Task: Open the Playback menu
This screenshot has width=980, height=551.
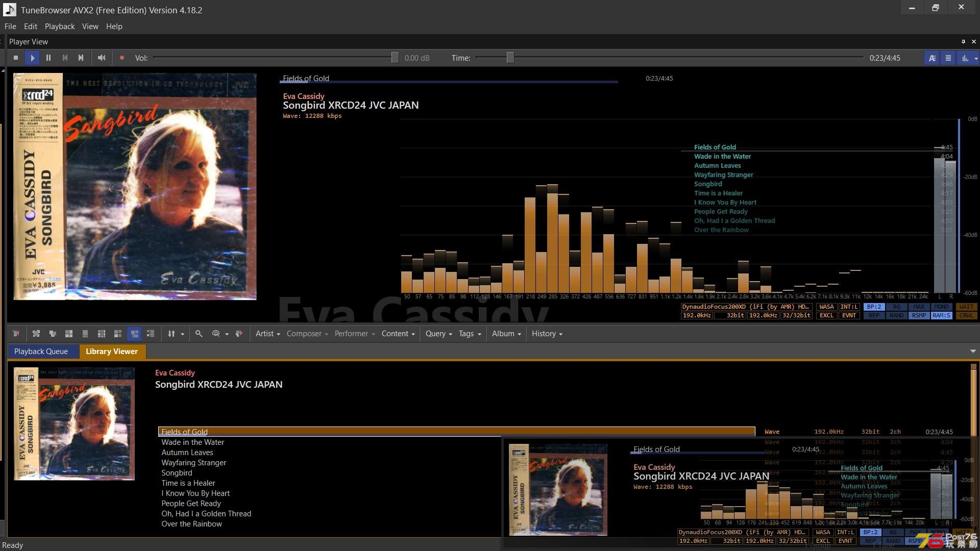Action: coord(60,27)
